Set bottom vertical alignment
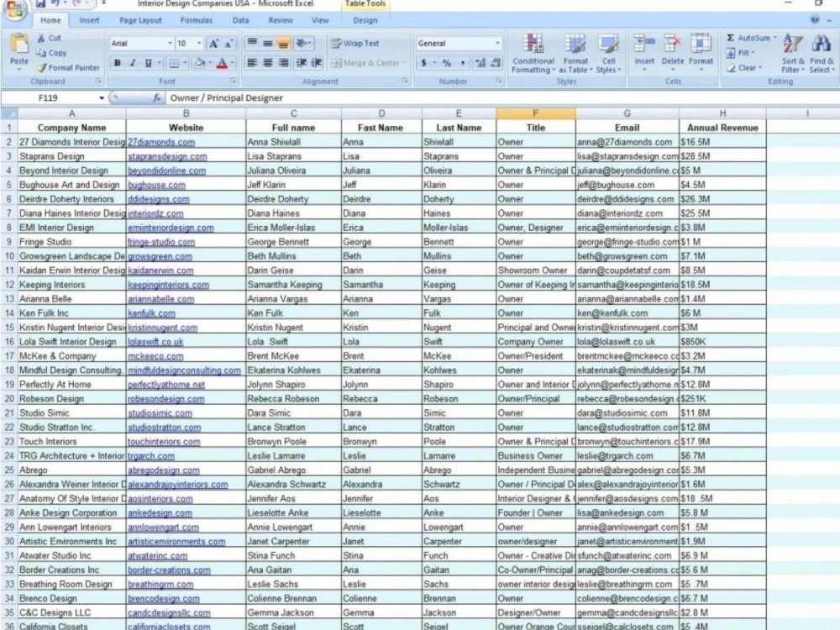This screenshot has height=630, width=840. tap(283, 44)
